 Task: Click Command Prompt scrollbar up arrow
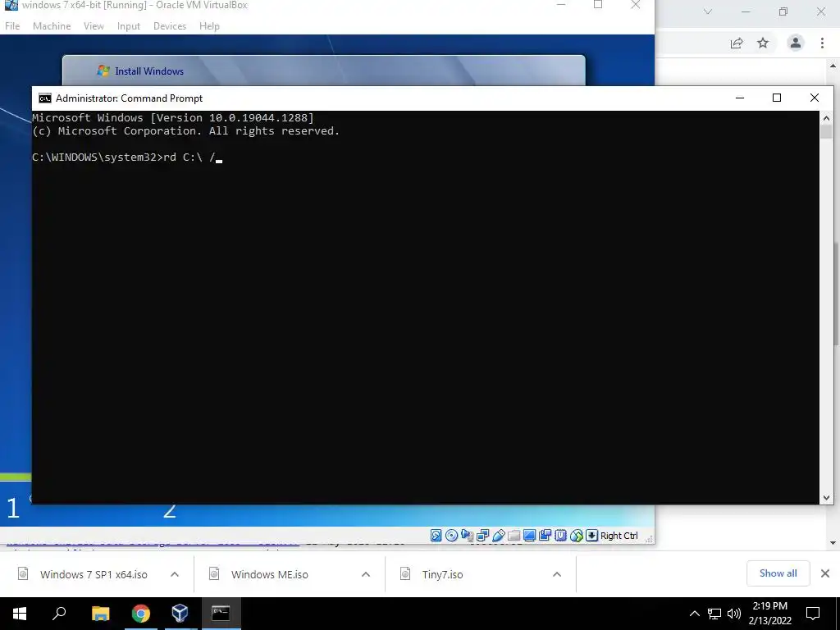tap(826, 118)
